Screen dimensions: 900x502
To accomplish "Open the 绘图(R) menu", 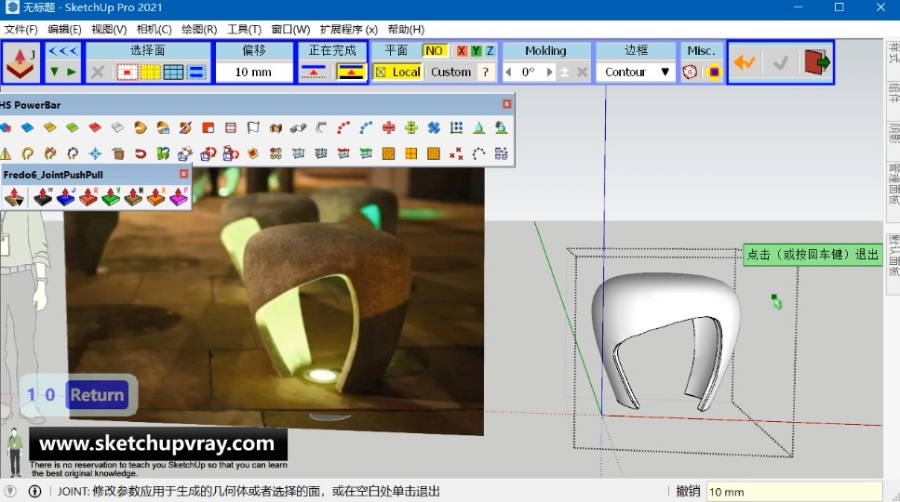I will click(199, 29).
